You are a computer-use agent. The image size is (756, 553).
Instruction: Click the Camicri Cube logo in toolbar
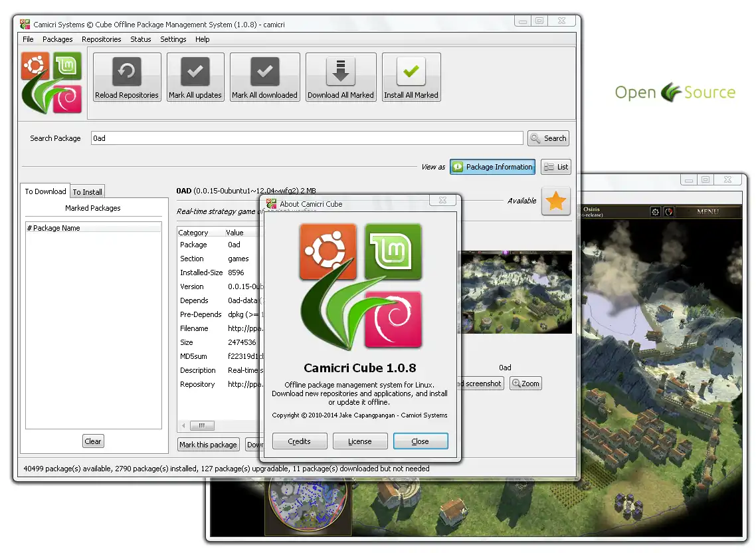(x=52, y=83)
